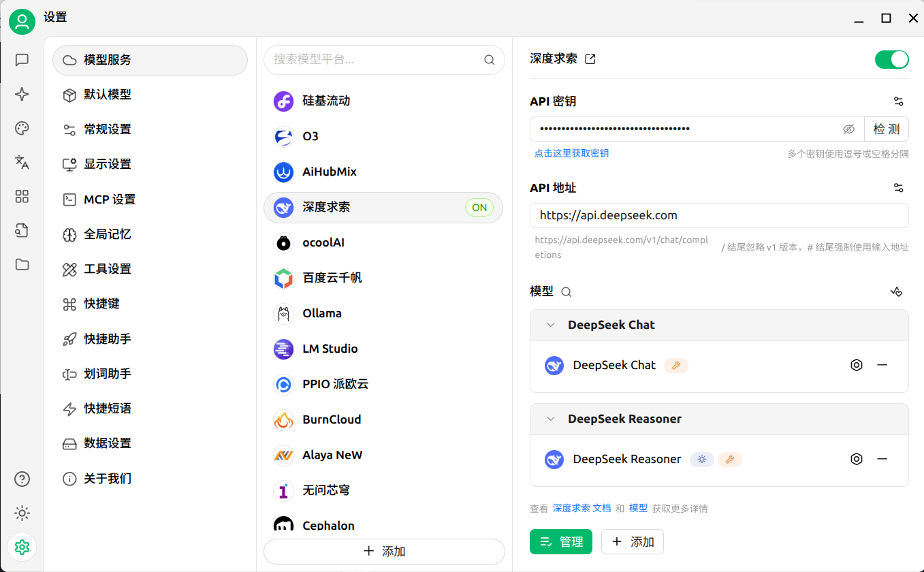This screenshot has width=924, height=572.
Task: Remove DeepSeek Reasoner model with minus icon
Action: [x=882, y=459]
